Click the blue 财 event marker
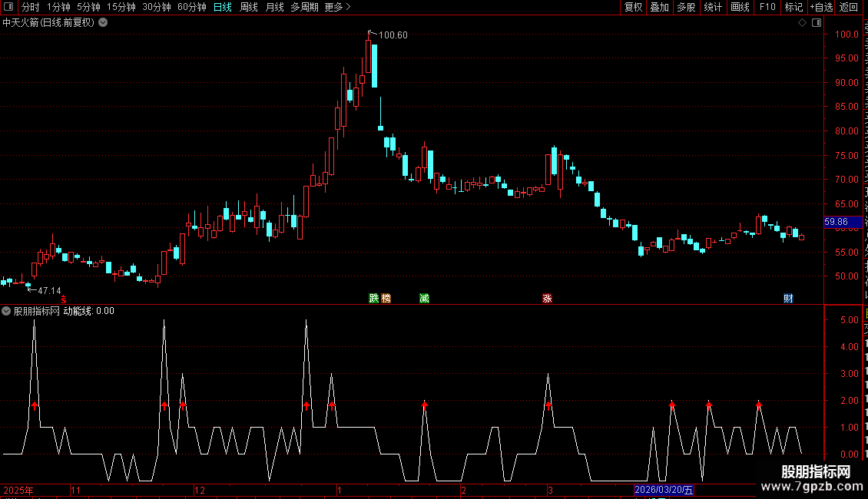Image resolution: width=868 pixels, height=499 pixels. point(788,298)
